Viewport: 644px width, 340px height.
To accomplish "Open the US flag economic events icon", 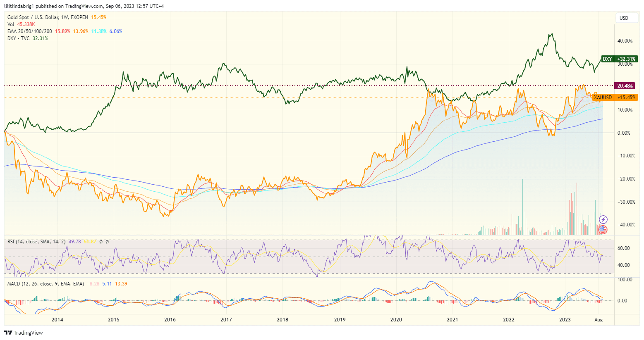I will (x=603, y=230).
